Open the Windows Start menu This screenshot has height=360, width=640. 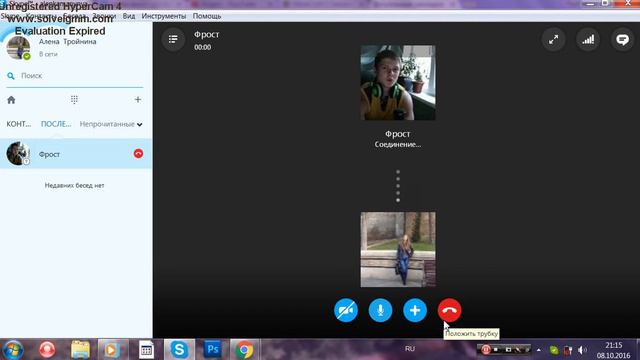click(13, 350)
